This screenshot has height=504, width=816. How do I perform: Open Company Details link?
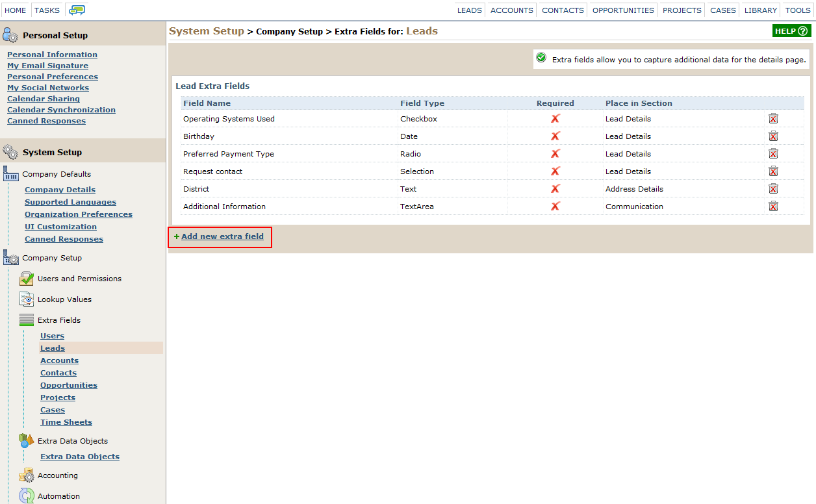coord(60,190)
